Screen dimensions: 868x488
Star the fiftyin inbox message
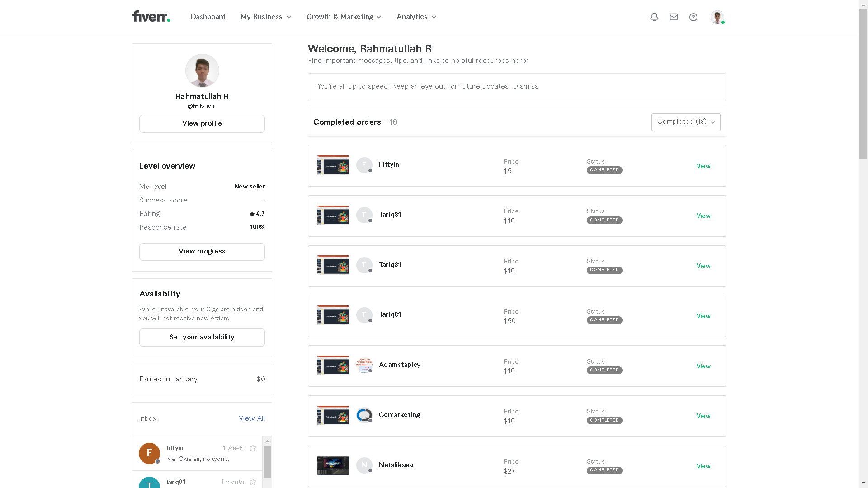tap(253, 448)
